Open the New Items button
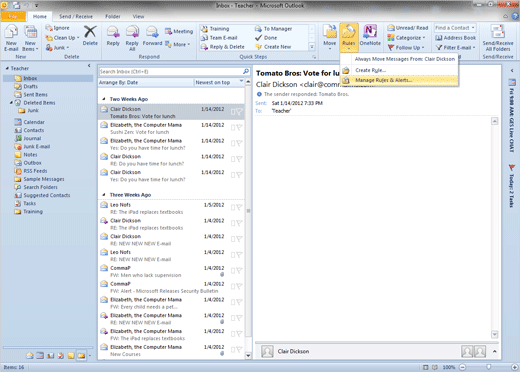Screen dimensions: 520x372 [x=30, y=38]
